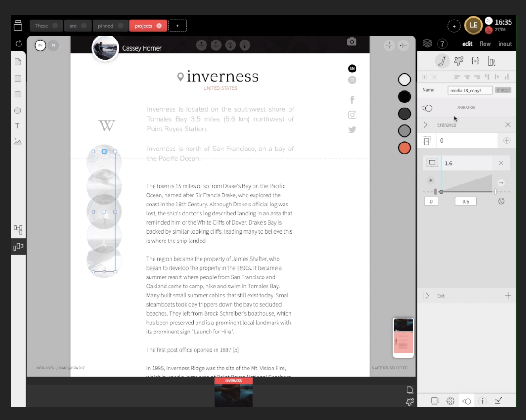526x420 pixels.
Task: Click the pages icon below canvas
Action: click(x=410, y=390)
